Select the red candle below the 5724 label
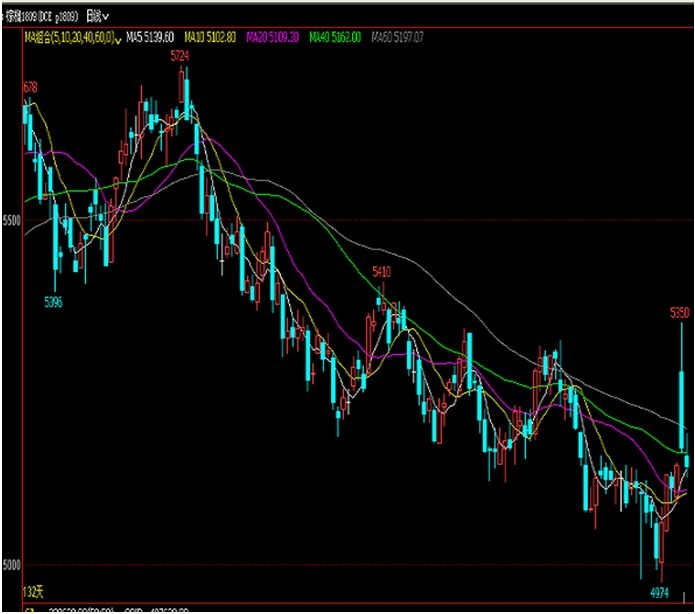Viewport: 695px width, 614px height. pos(181,86)
